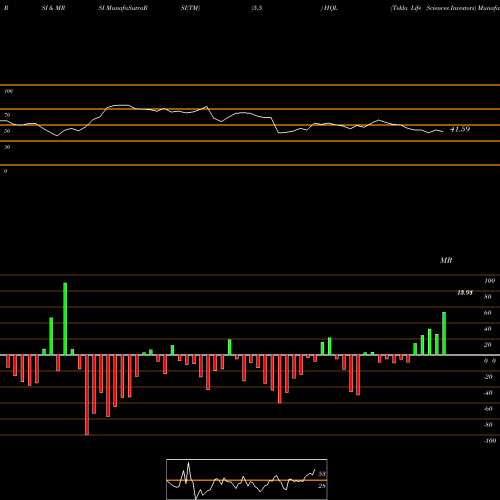This screenshot has width=500, height=500.
Task: Select the 80 label on MR axis
Action: coord(488,297)
